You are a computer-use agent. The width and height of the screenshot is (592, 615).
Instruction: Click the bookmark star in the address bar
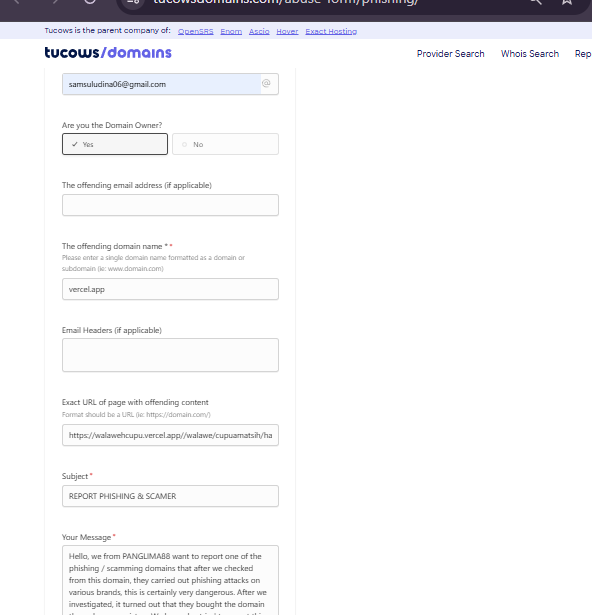coord(566,2)
